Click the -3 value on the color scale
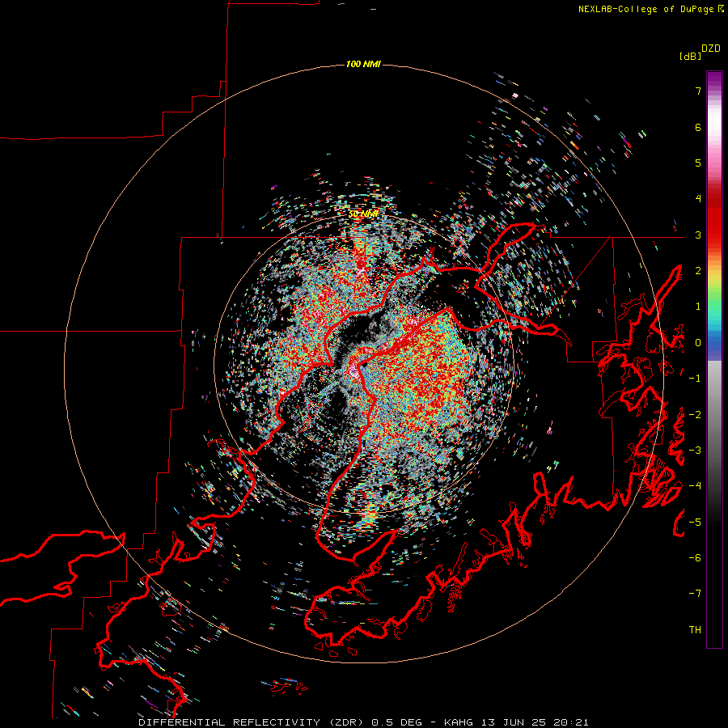728x728 pixels. pyautogui.click(x=695, y=451)
